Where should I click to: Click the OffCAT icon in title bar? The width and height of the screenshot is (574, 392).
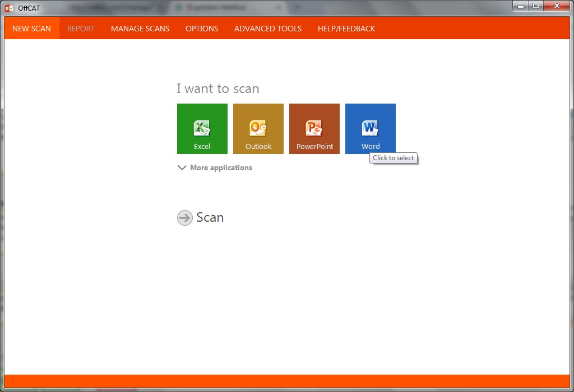coord(8,7)
